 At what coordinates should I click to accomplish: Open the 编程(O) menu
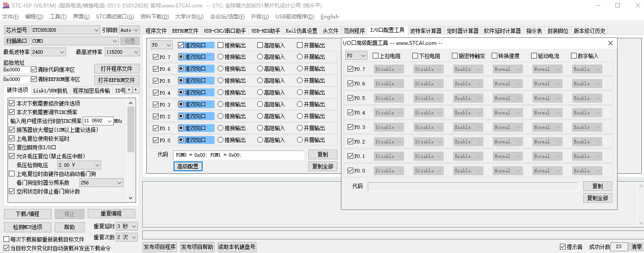click(34, 17)
